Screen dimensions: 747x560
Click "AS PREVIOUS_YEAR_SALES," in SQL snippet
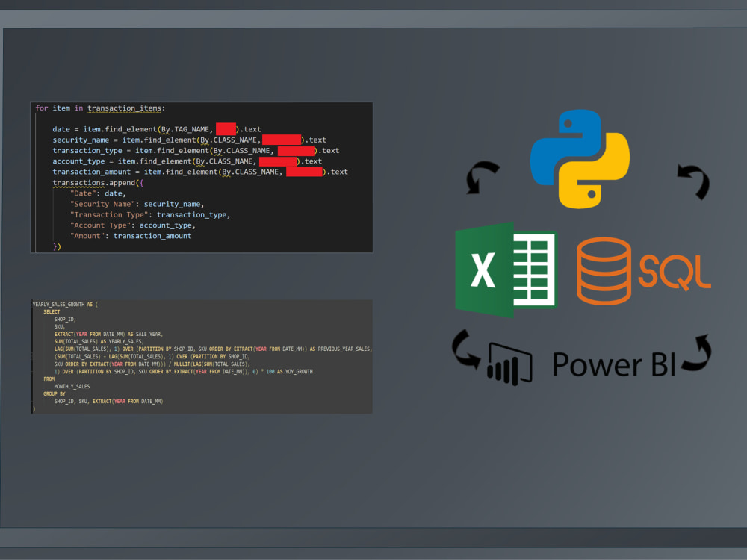(x=341, y=349)
